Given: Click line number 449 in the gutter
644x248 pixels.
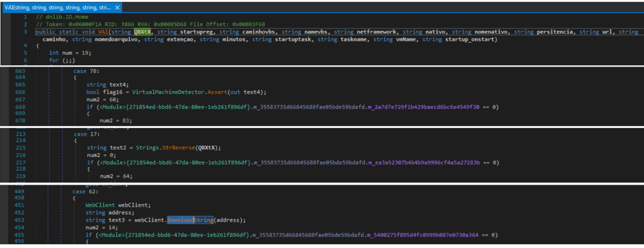Looking at the screenshot, I should click(x=19, y=191).
